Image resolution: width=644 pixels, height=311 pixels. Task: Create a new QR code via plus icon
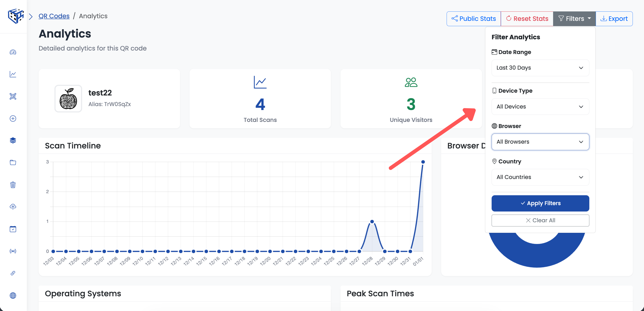click(13, 119)
